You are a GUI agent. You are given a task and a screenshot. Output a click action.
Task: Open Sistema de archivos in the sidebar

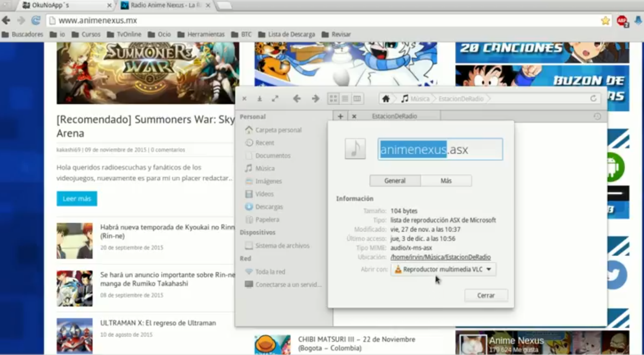click(x=277, y=246)
